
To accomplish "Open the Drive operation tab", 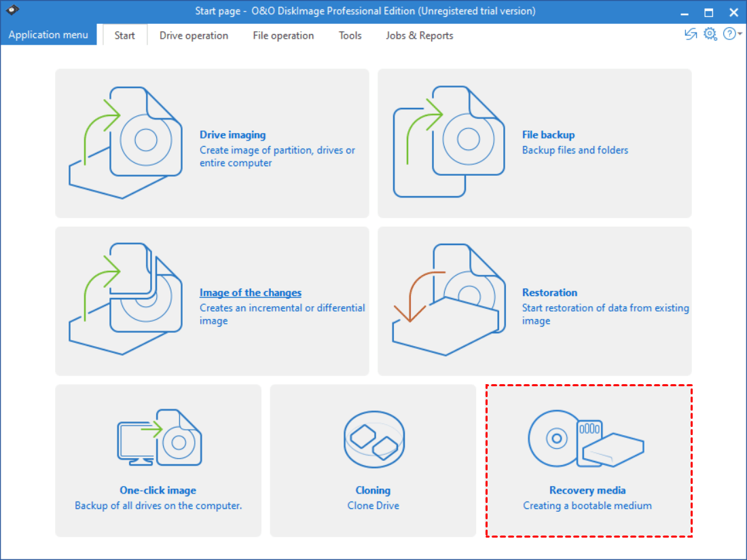I will [x=194, y=35].
